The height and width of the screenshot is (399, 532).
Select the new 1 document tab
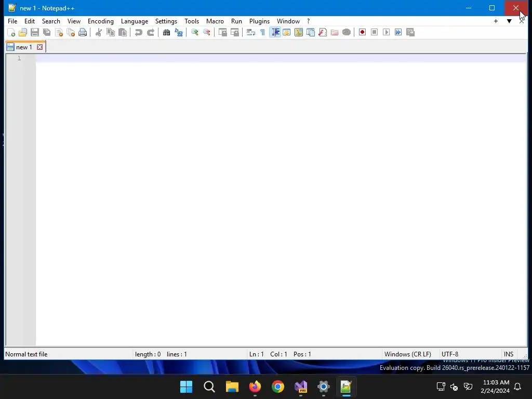coord(24,47)
